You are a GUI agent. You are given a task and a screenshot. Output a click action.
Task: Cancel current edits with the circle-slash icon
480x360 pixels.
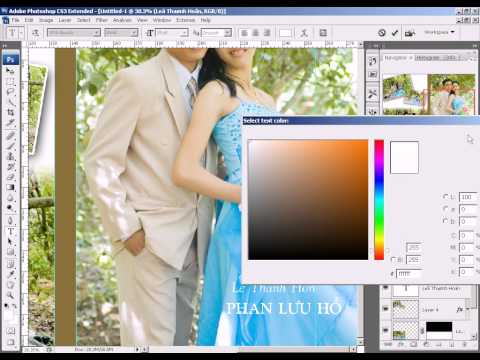382,33
